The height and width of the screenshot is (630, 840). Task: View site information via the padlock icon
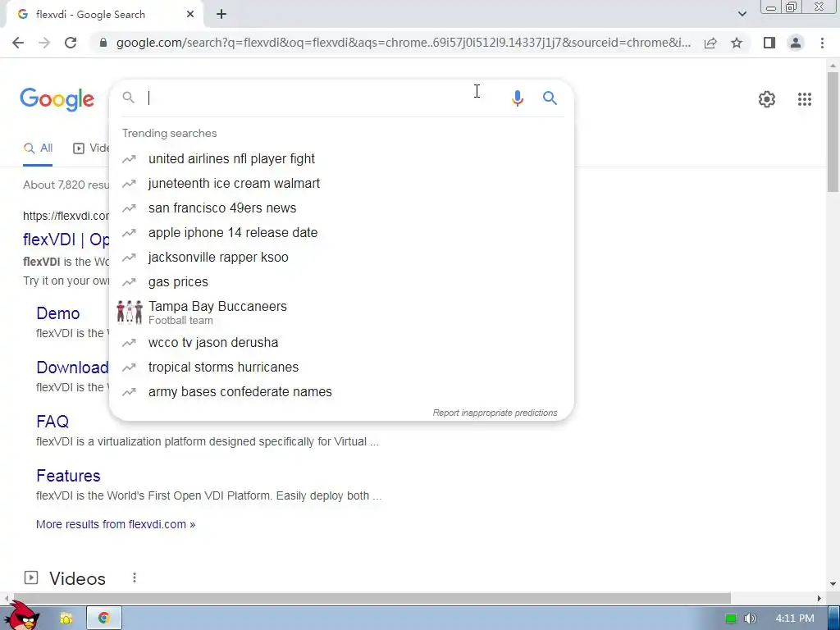[x=103, y=43]
